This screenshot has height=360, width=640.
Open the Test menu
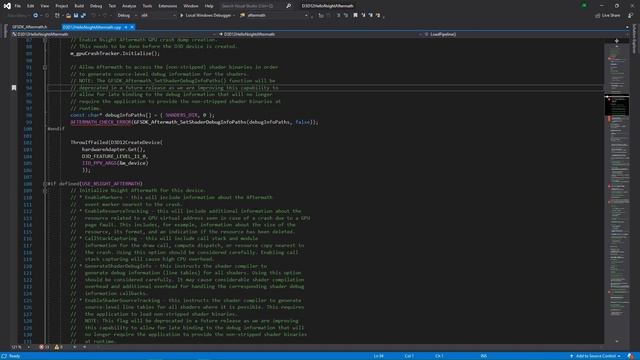coord(112,6)
